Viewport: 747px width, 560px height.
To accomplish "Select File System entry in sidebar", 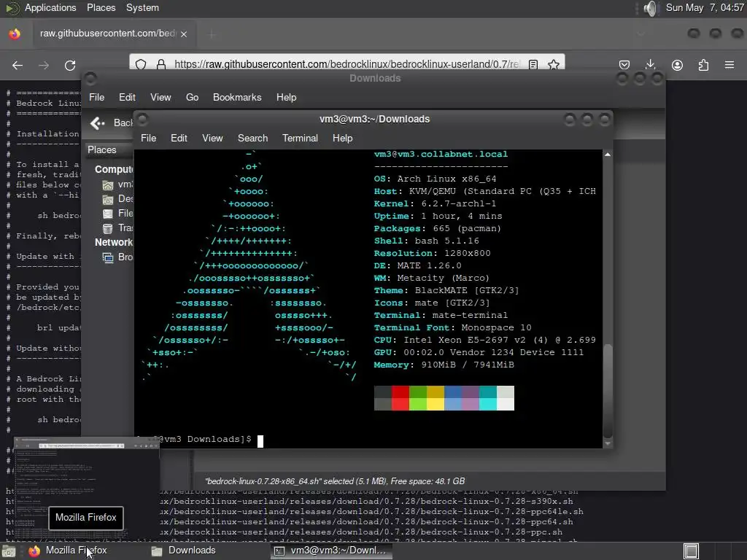I will coord(117,214).
